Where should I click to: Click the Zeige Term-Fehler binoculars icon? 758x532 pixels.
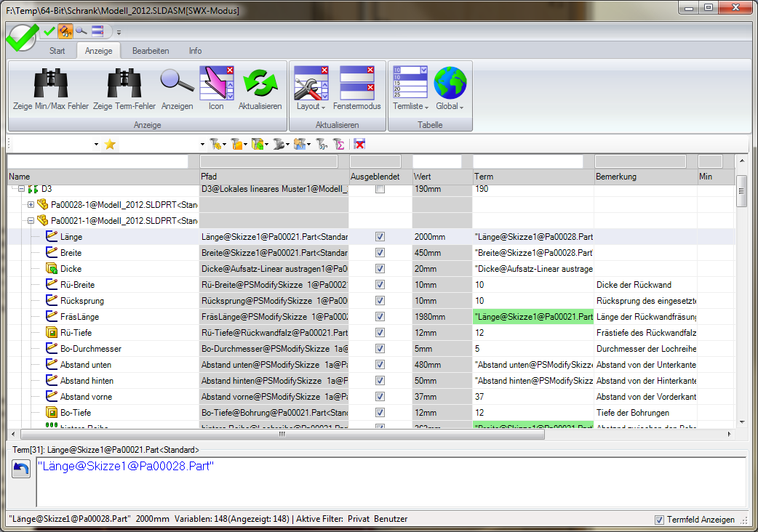point(124,82)
